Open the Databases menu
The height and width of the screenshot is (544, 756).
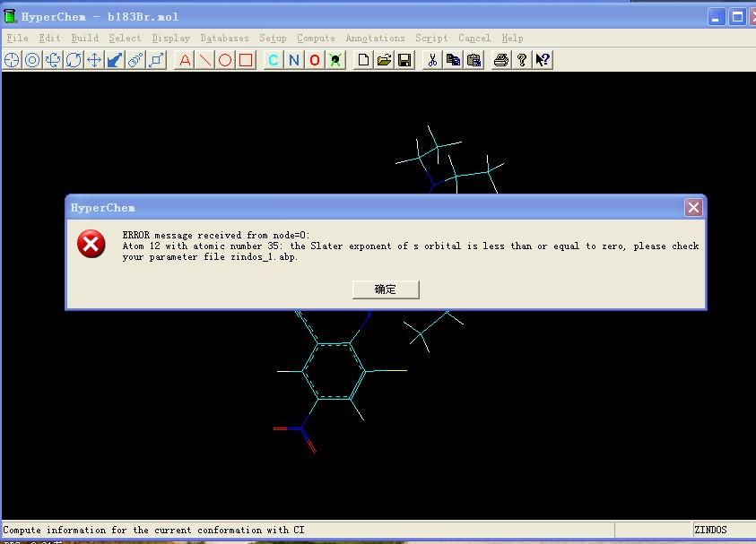225,38
